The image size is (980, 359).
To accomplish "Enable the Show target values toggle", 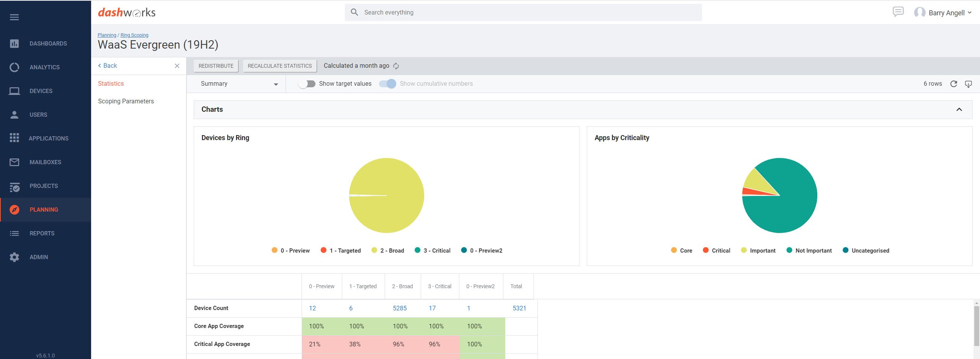I will coord(307,83).
